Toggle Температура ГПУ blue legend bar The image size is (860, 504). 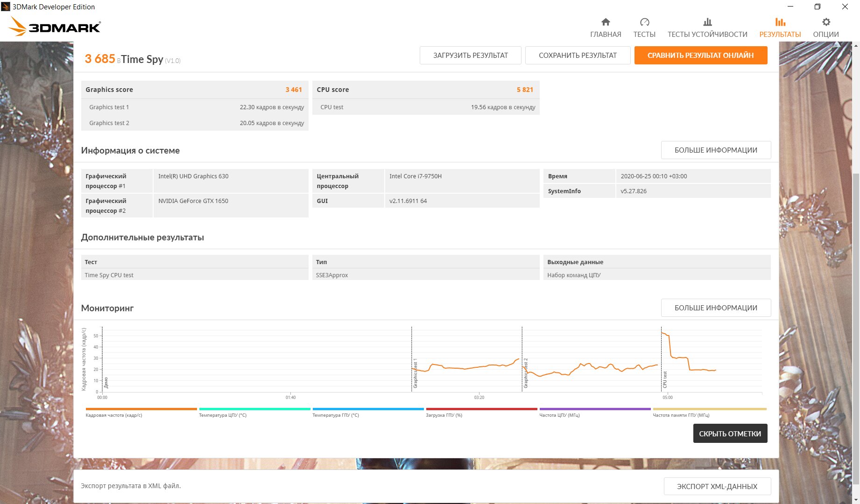pos(368,409)
